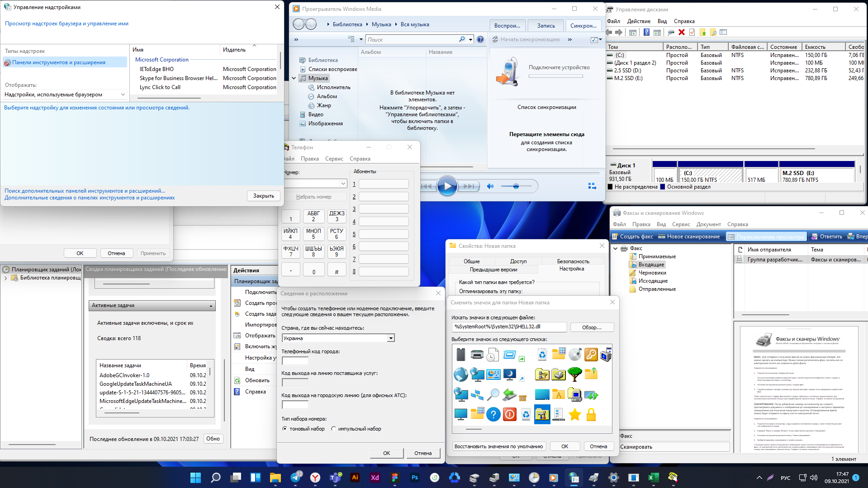868x488 pixels.
Task: Collapse the "Активные задачи" section in Task Scheduler
Action: click(x=211, y=306)
